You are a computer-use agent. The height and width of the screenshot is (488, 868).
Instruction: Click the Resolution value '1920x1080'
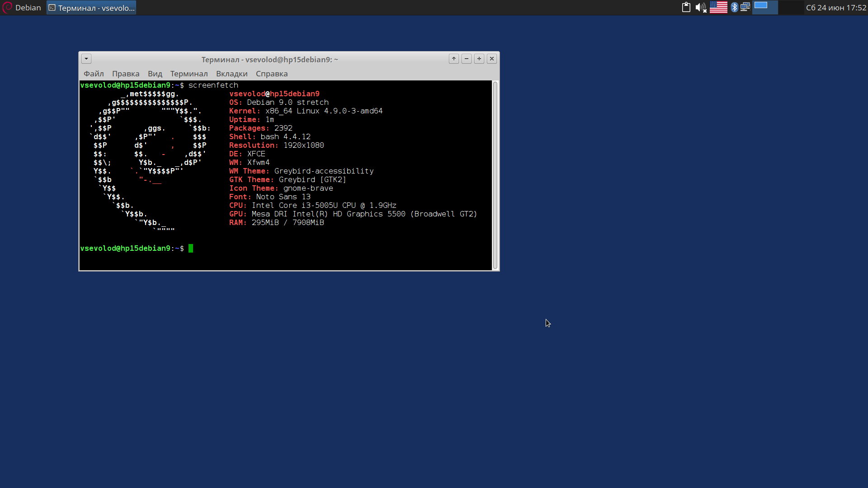click(x=304, y=145)
